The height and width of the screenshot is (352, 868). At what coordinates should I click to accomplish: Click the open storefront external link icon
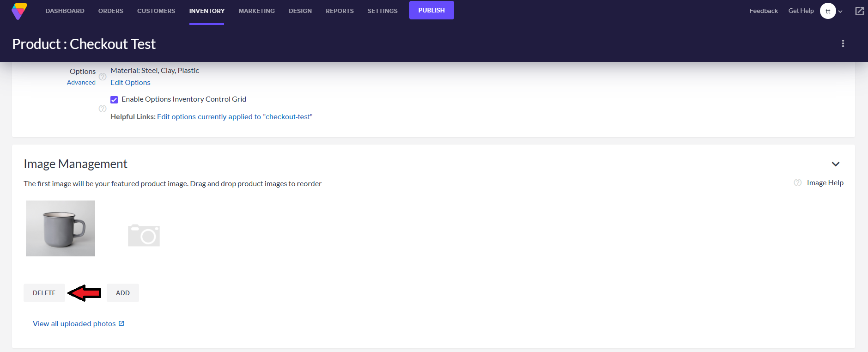coord(859,11)
